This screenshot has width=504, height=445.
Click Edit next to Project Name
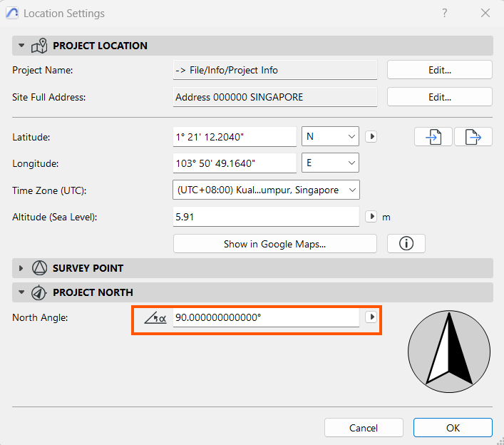[x=440, y=70]
